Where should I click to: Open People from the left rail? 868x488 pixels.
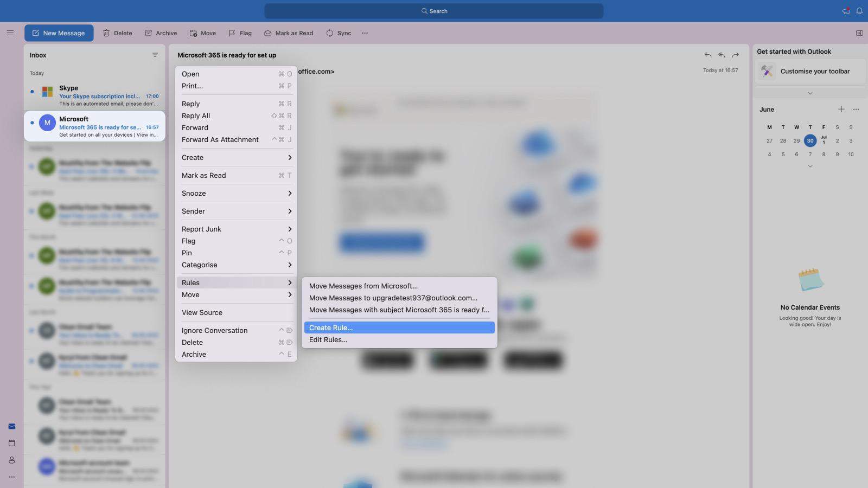coord(12,459)
